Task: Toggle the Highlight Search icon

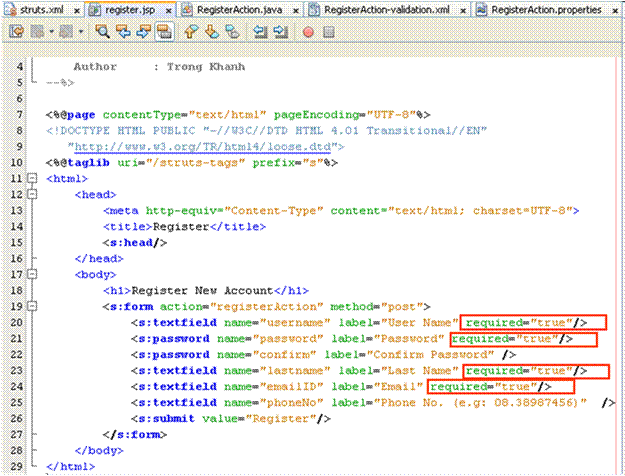Action: click(164, 31)
